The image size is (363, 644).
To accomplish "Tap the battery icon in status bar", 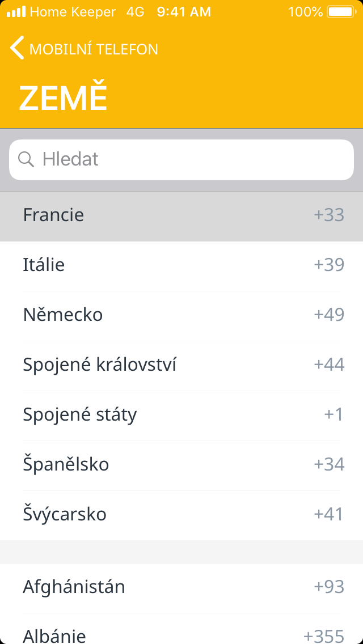I will pyautogui.click(x=340, y=11).
